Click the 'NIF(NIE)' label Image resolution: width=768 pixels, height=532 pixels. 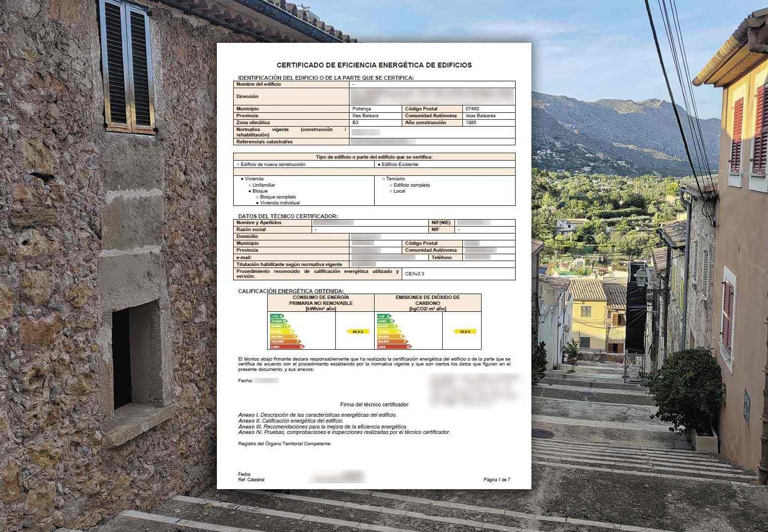tap(441, 223)
